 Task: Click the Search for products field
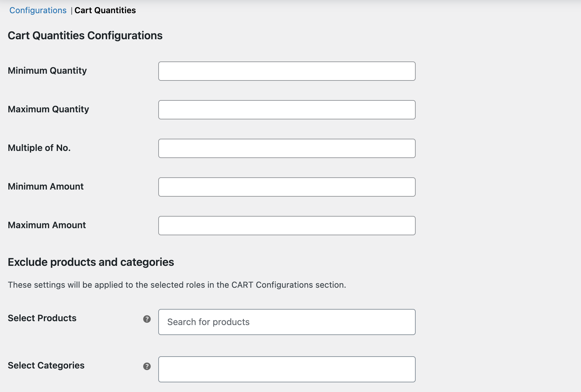286,322
